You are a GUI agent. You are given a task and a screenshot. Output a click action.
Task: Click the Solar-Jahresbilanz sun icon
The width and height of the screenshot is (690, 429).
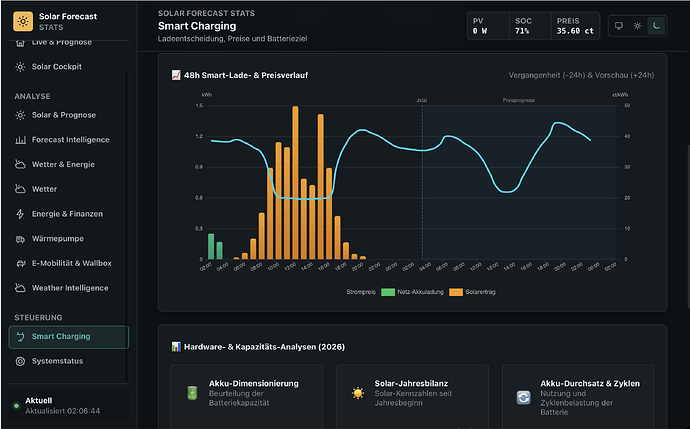tap(358, 393)
